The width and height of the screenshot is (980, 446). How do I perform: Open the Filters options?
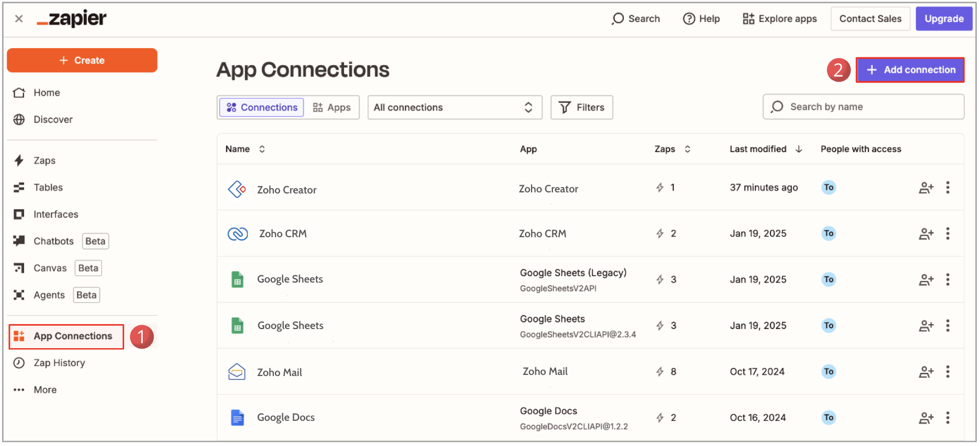click(581, 108)
